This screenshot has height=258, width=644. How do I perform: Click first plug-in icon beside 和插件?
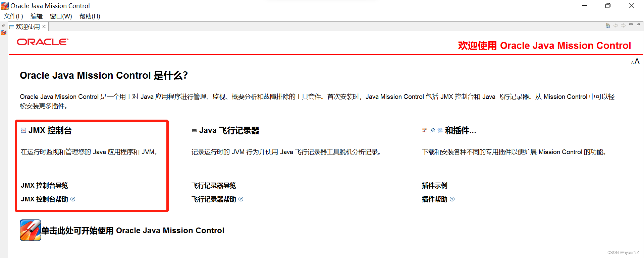[x=425, y=130]
